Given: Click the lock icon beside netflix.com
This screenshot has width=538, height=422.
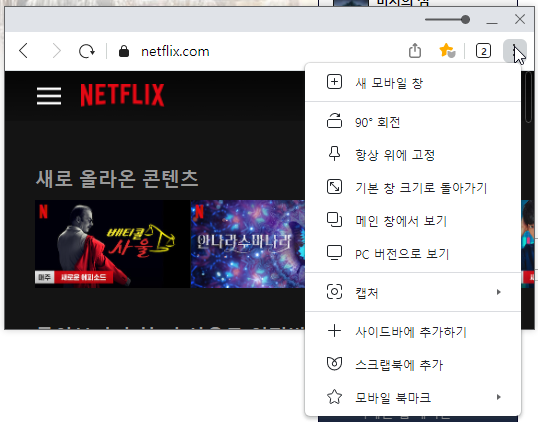Looking at the screenshot, I should [x=124, y=51].
